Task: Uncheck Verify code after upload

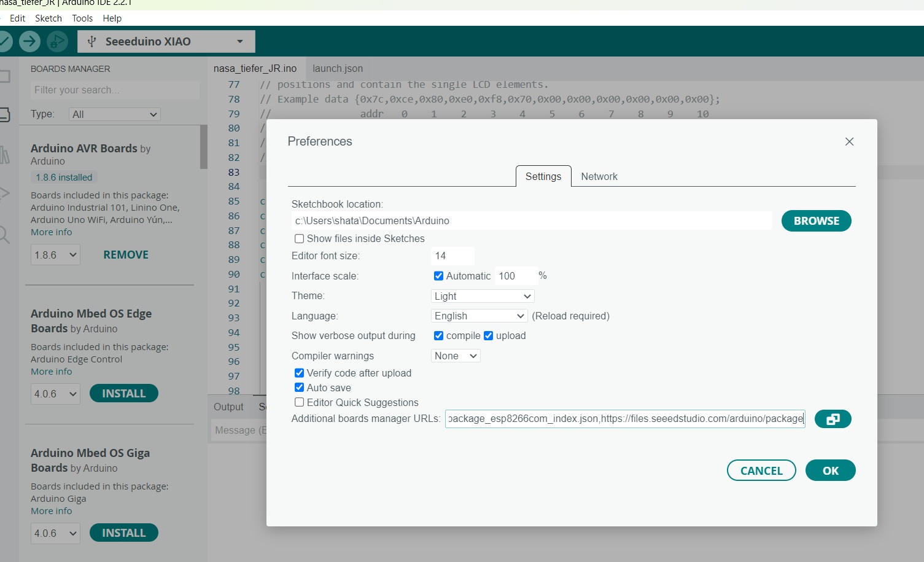Action: (299, 373)
